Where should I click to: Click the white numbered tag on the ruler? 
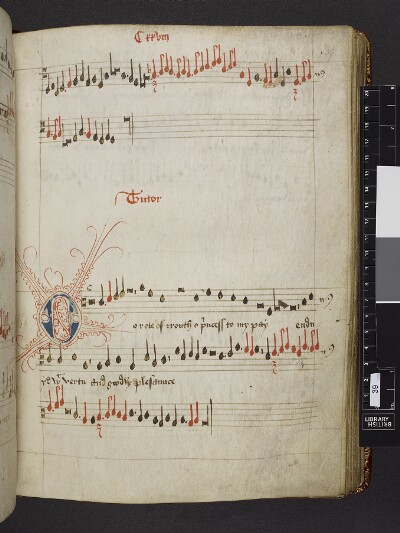pos(374,389)
